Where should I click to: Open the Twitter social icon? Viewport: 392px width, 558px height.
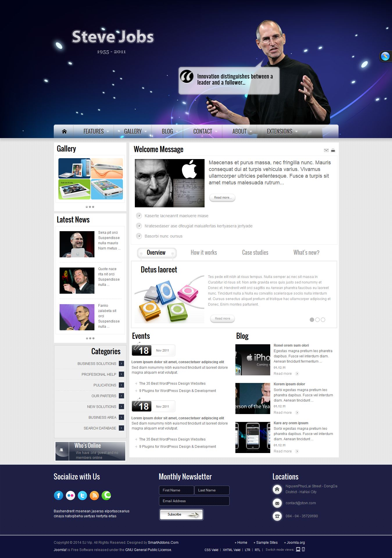tap(82, 495)
